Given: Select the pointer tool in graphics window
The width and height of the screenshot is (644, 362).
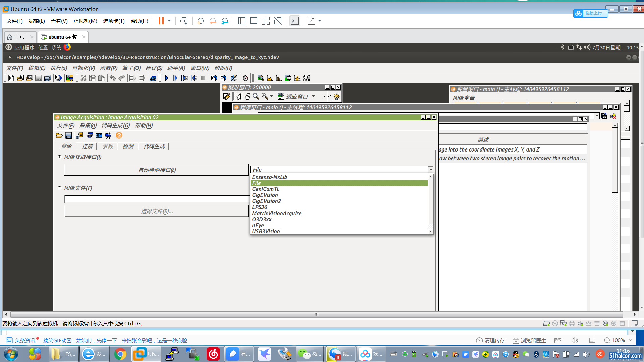Looking at the screenshot, I should [x=238, y=97].
